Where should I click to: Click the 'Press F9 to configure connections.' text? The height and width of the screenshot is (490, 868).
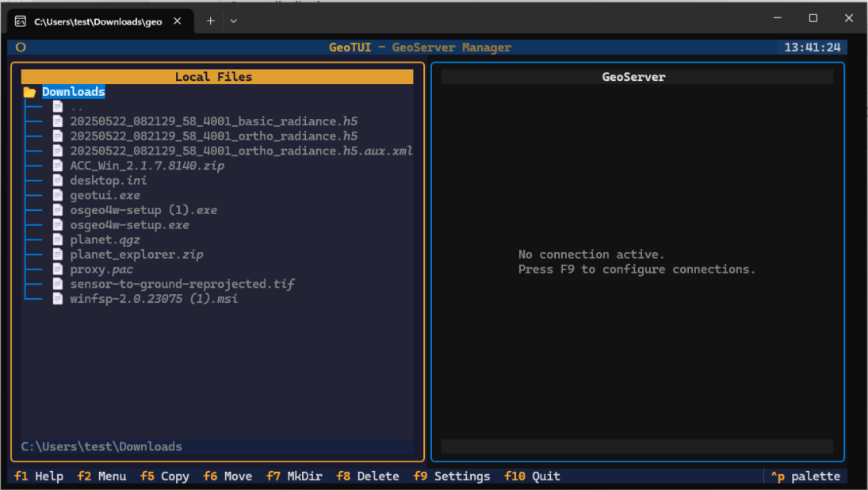click(637, 269)
